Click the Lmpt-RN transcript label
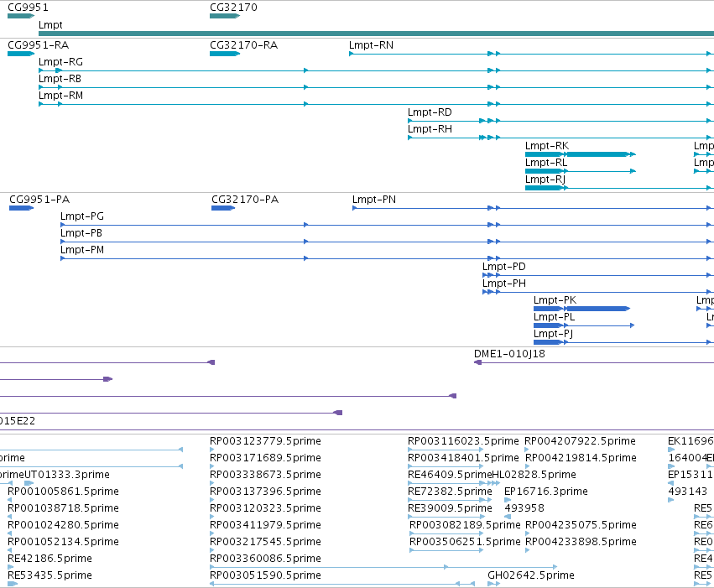 tap(371, 45)
